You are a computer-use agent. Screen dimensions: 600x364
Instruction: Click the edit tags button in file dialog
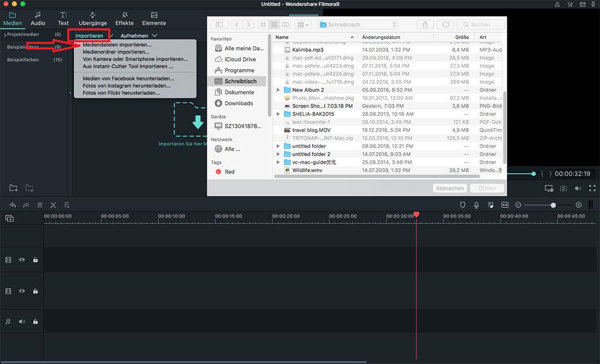point(446,25)
